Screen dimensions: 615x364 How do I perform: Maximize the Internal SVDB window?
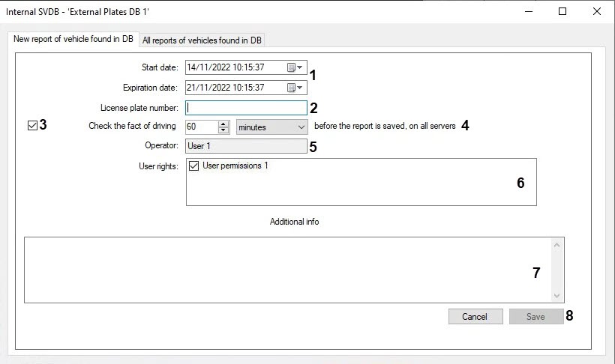click(562, 12)
